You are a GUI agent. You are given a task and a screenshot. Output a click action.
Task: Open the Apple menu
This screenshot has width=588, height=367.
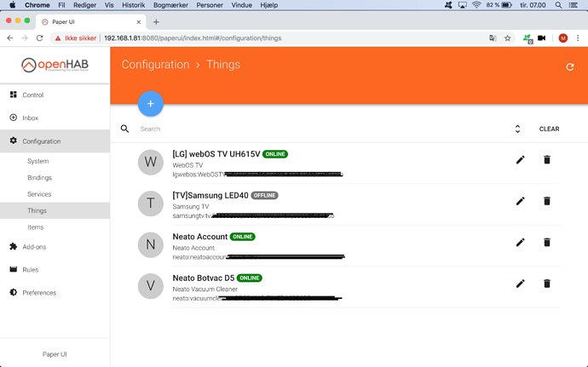tap(13, 5)
